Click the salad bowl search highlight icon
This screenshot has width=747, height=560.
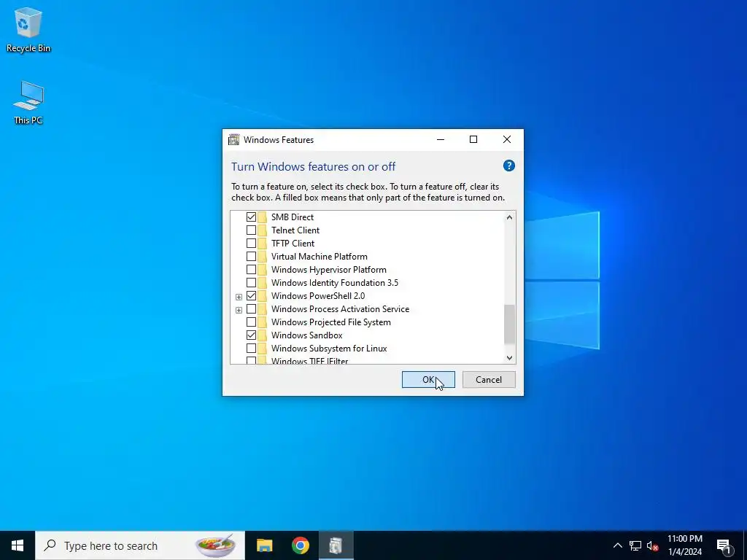coord(215,545)
